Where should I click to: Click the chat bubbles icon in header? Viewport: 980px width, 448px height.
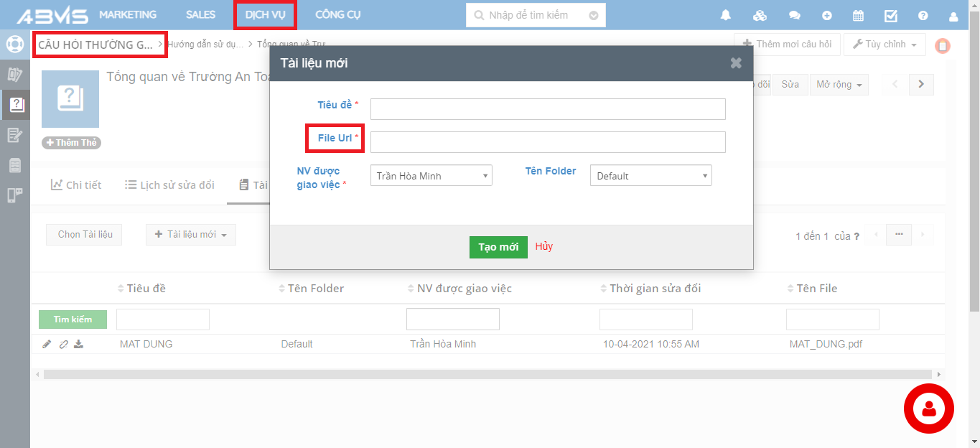794,15
